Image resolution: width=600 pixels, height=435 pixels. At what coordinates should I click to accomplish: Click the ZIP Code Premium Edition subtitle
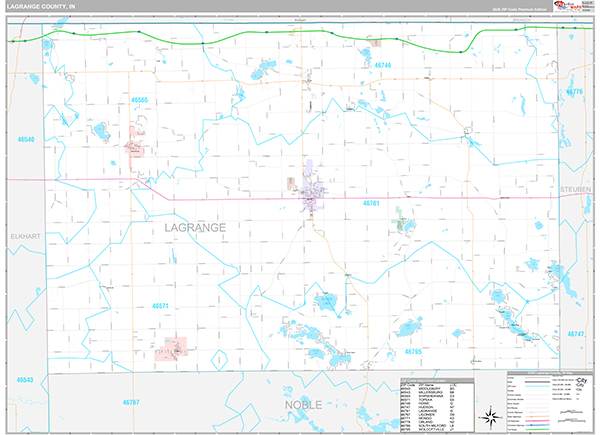[x=519, y=9]
